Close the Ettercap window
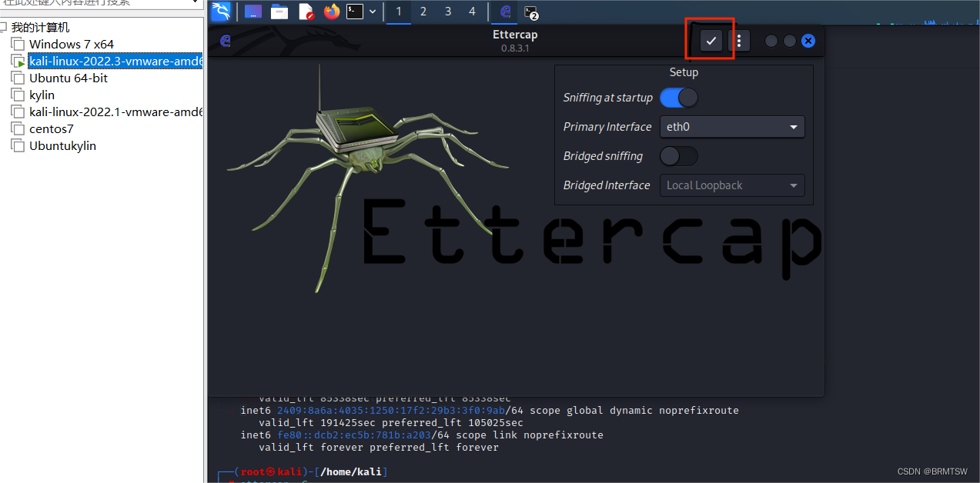Image resolution: width=980 pixels, height=483 pixels. coord(808,41)
